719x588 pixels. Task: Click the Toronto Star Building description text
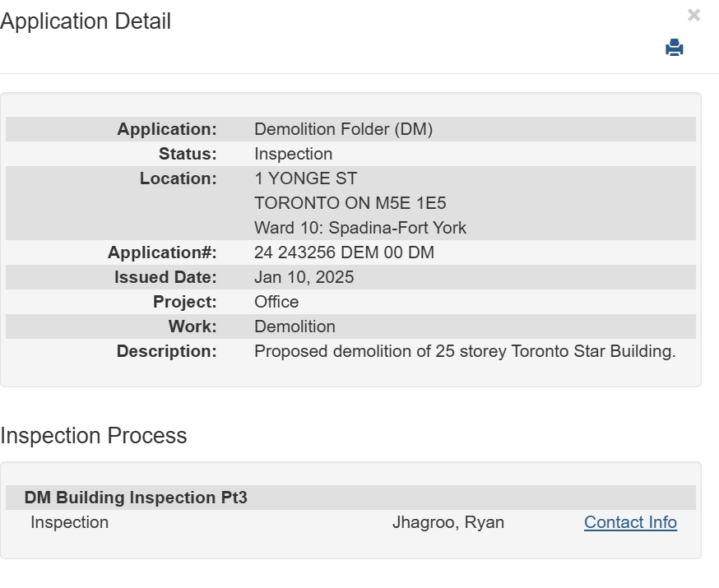(465, 351)
